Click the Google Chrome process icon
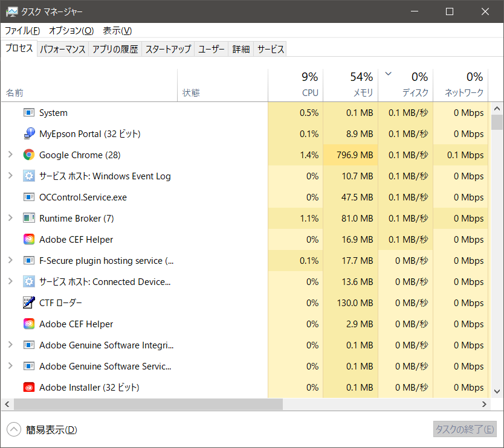This screenshot has height=448, width=504. coord(29,155)
